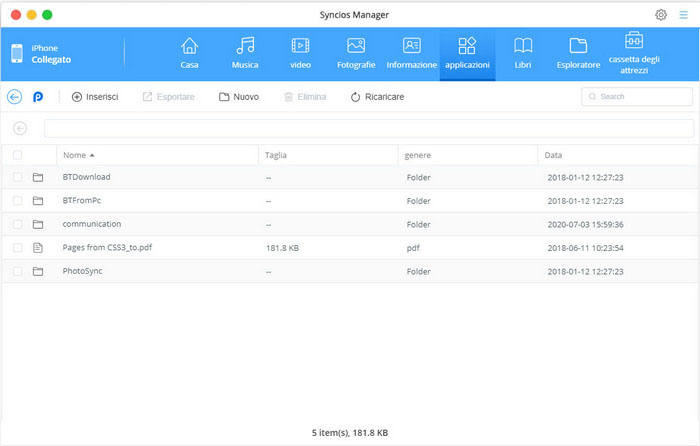This screenshot has height=446, width=700.
Task: Click the BTDownload folder icon
Action: click(x=38, y=177)
